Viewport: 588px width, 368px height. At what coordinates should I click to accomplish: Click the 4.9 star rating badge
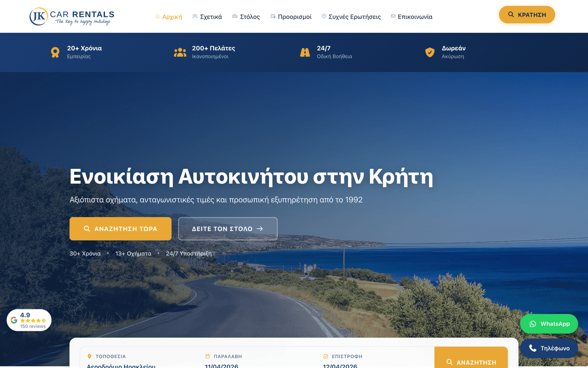[x=29, y=319]
